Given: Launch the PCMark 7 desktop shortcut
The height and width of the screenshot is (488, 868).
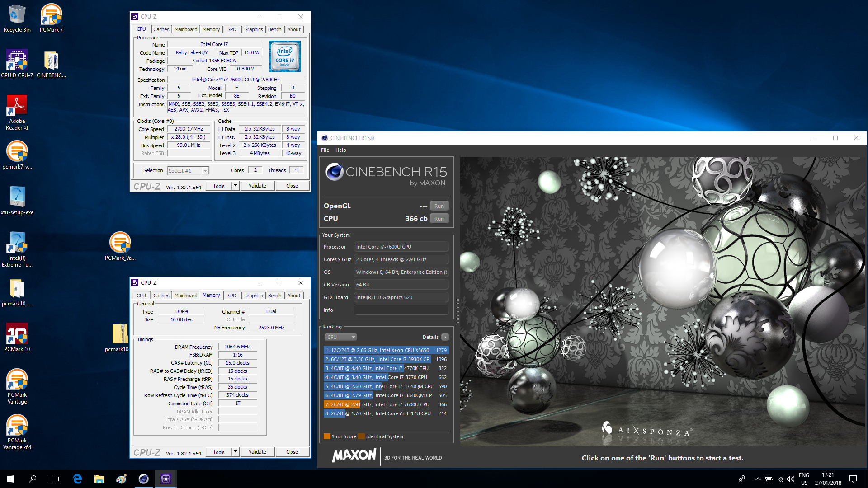Looking at the screenshot, I should pos(51,18).
